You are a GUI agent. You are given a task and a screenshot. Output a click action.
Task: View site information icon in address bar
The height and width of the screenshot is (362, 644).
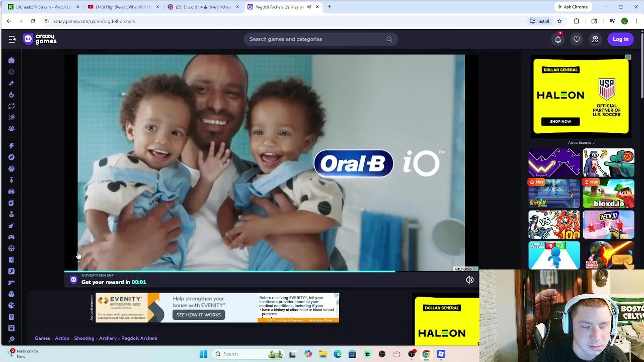(x=47, y=21)
